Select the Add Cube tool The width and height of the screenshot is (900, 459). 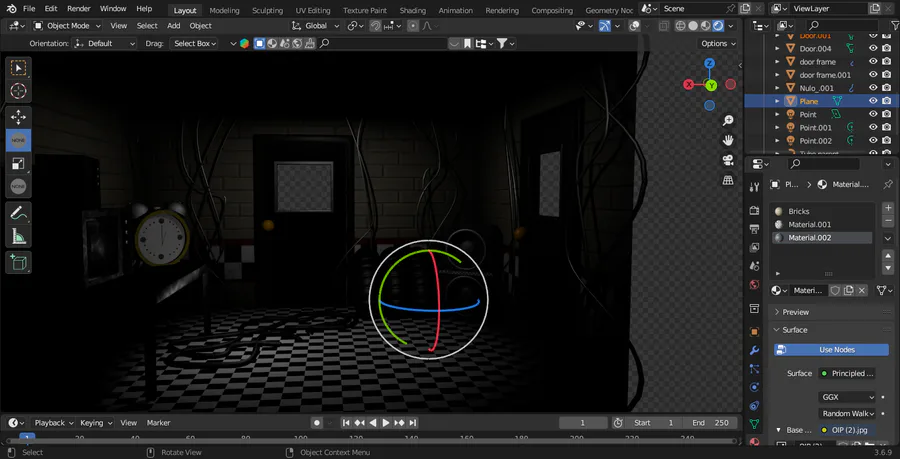(18, 262)
